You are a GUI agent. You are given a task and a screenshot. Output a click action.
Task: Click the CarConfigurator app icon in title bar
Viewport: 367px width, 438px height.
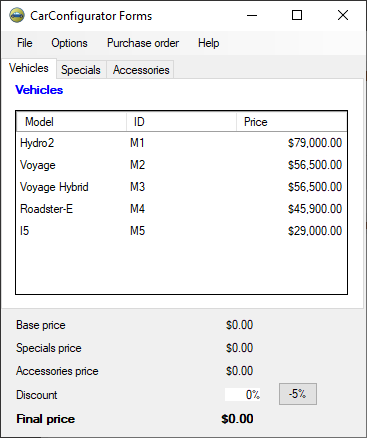(x=17, y=16)
